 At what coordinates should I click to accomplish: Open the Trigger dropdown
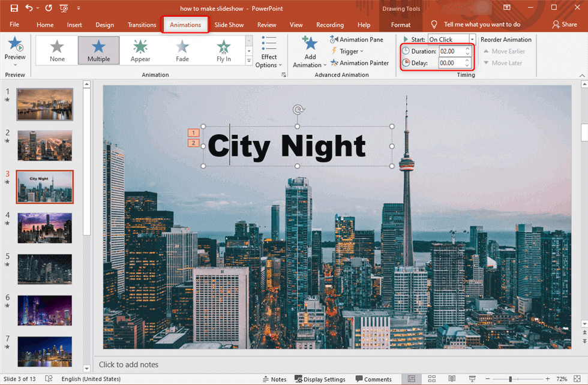pos(347,52)
